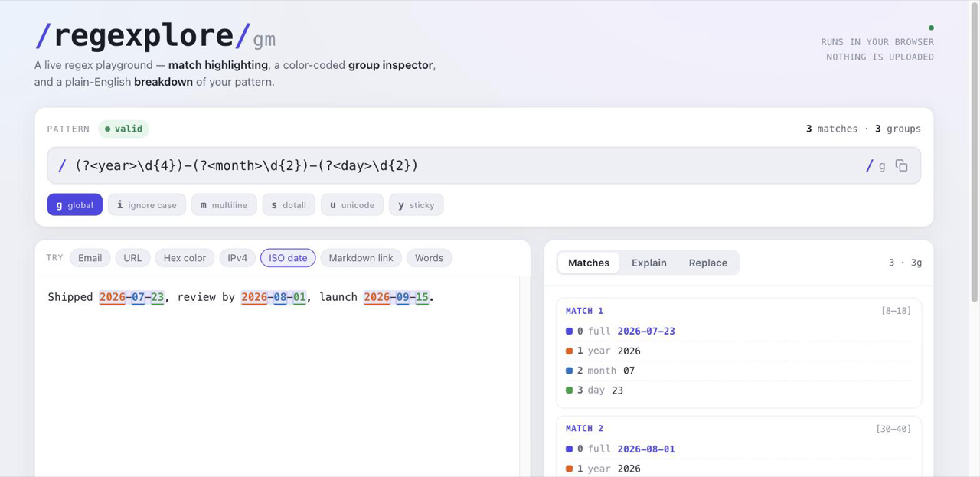Toggle the unicode flag
The image size is (980, 477).
[352, 204]
